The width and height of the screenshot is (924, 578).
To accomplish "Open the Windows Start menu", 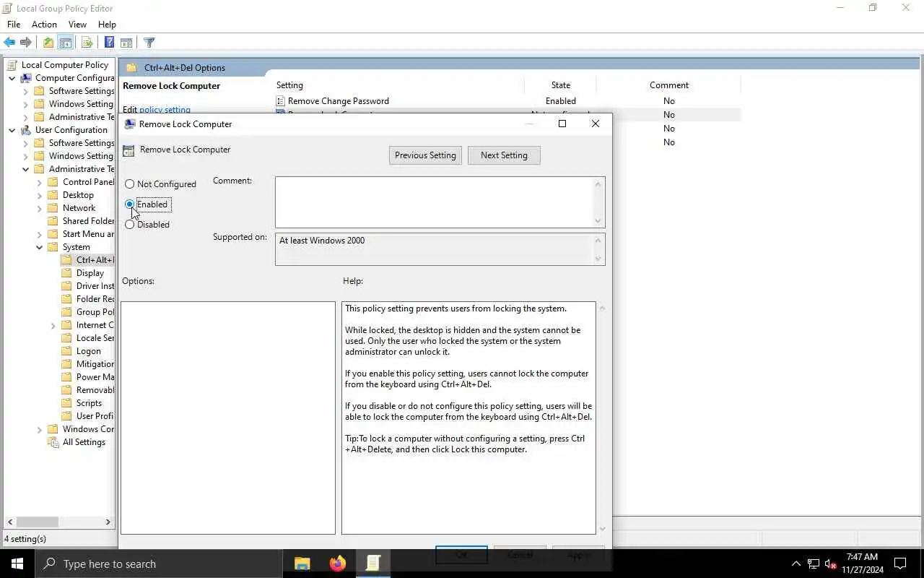I will (x=17, y=564).
